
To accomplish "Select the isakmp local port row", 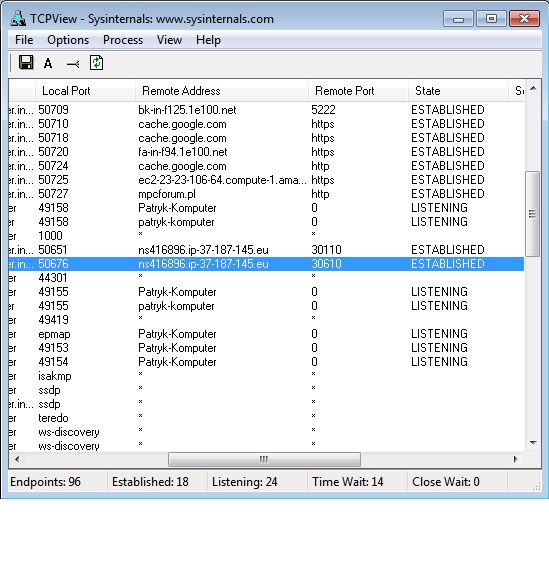I will [x=266, y=376].
